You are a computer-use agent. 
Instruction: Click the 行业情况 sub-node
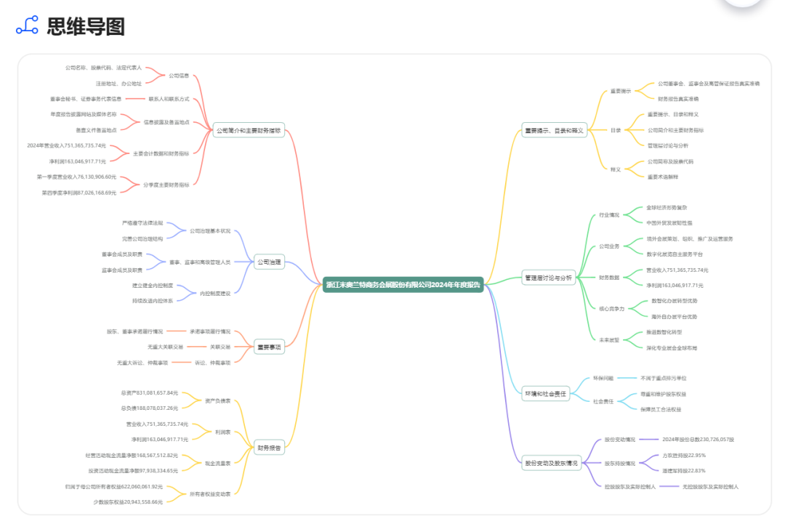[609, 215]
